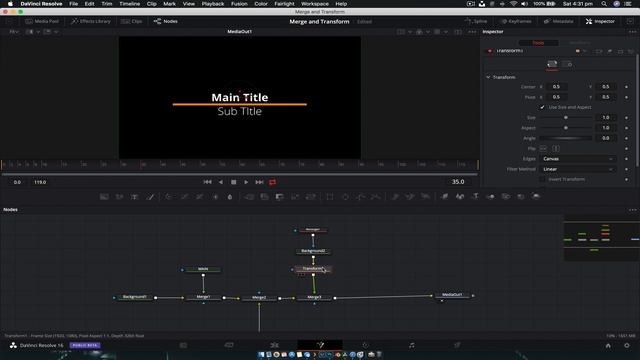Screen dimensions: 640x360
Task: Click the Center X input field
Action: pos(556,87)
